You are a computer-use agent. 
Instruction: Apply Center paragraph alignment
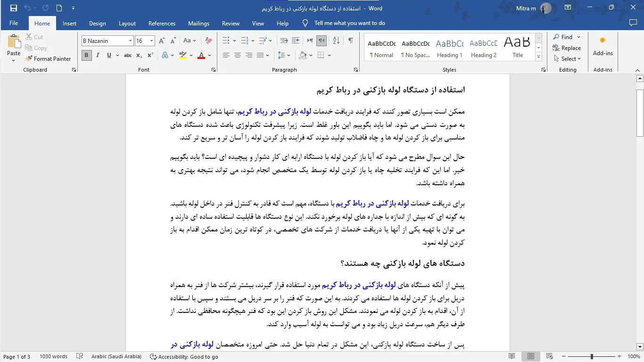point(238,56)
